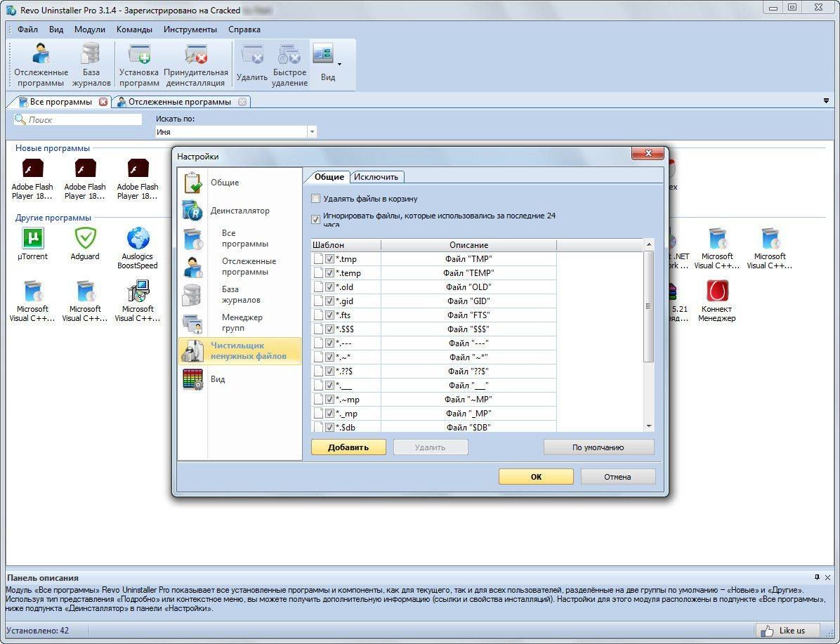Screen dimensions: 840x644
Task: Open Деинсталлятор settings category icon
Action: [x=192, y=211]
